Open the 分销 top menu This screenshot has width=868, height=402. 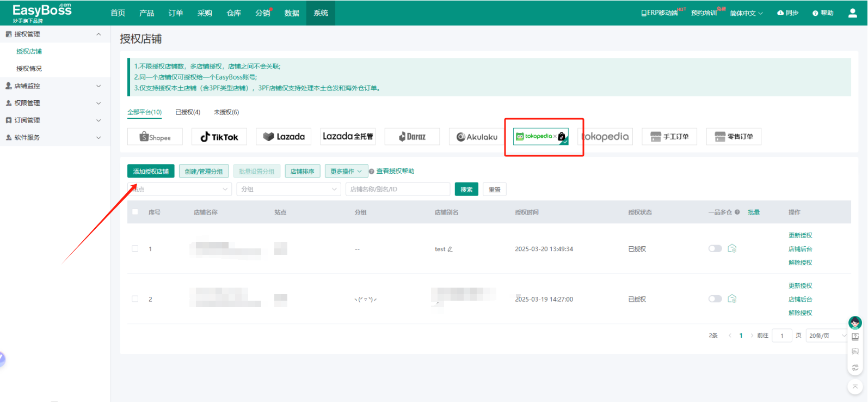[263, 13]
